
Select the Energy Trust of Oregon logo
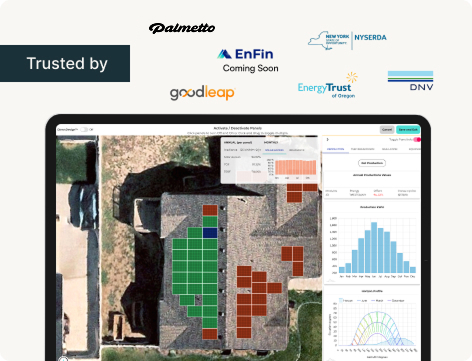coord(327,86)
